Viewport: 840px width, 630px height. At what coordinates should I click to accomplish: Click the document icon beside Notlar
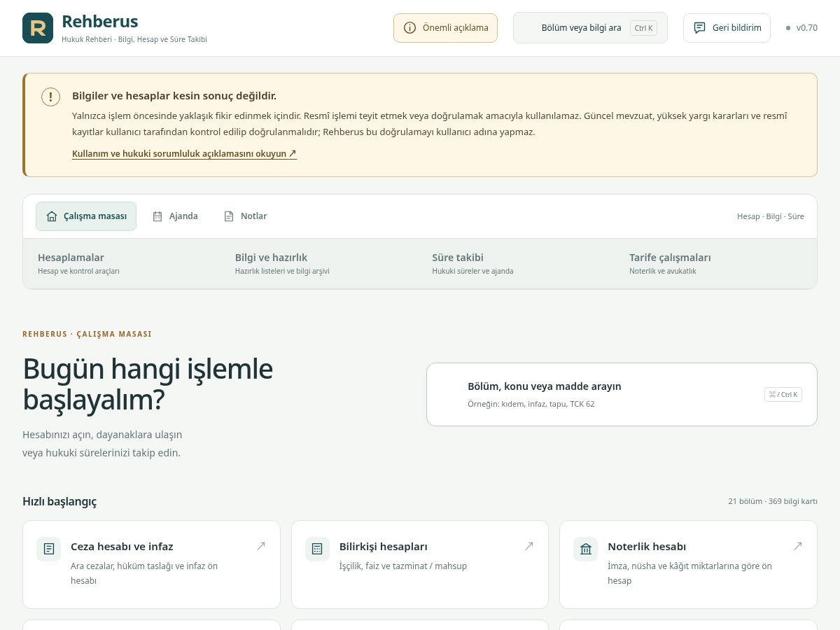[229, 216]
